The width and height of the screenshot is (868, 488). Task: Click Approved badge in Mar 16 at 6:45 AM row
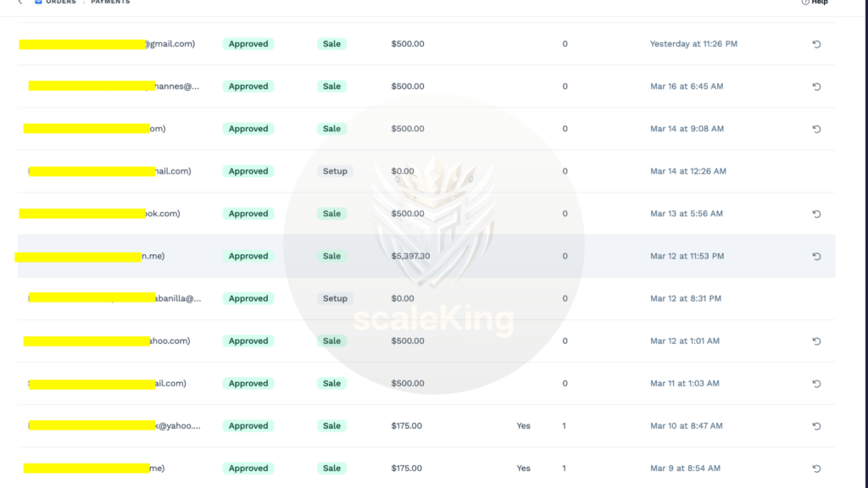(248, 86)
